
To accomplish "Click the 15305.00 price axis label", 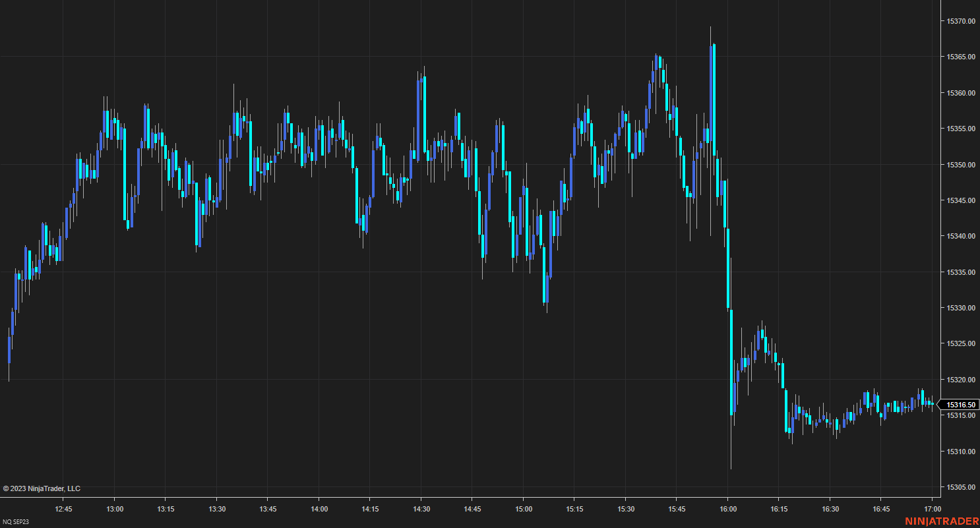I will click(960, 488).
